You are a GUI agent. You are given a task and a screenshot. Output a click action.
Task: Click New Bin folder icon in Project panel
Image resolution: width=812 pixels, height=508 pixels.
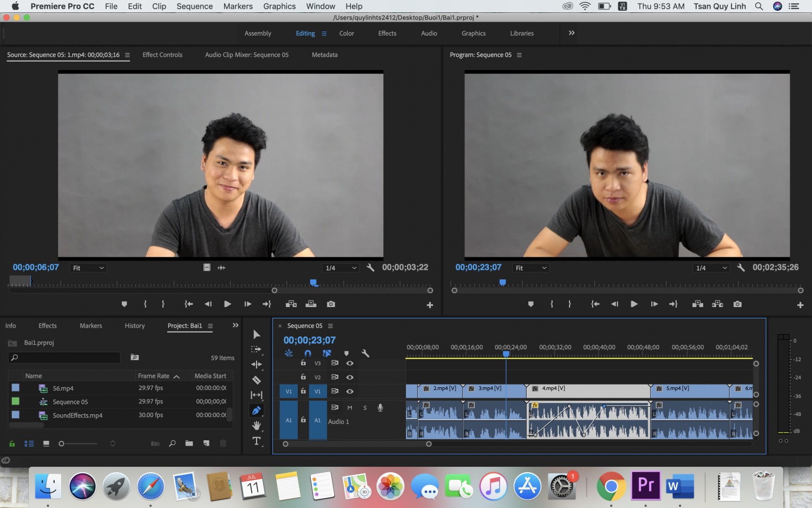189,444
